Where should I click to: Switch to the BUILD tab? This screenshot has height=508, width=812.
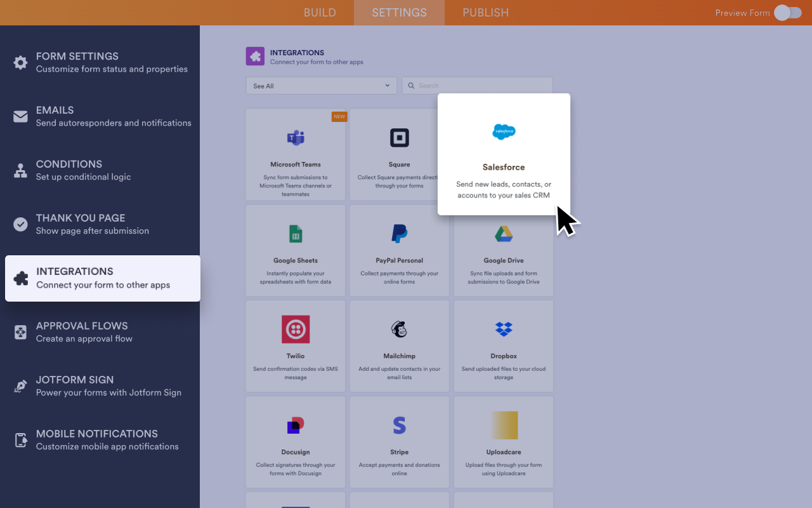coord(320,12)
